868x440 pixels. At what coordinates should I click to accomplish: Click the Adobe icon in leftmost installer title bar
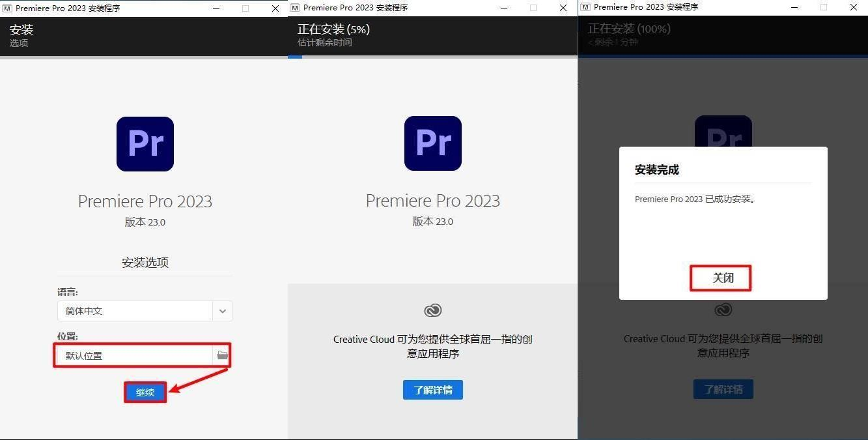(x=8, y=8)
